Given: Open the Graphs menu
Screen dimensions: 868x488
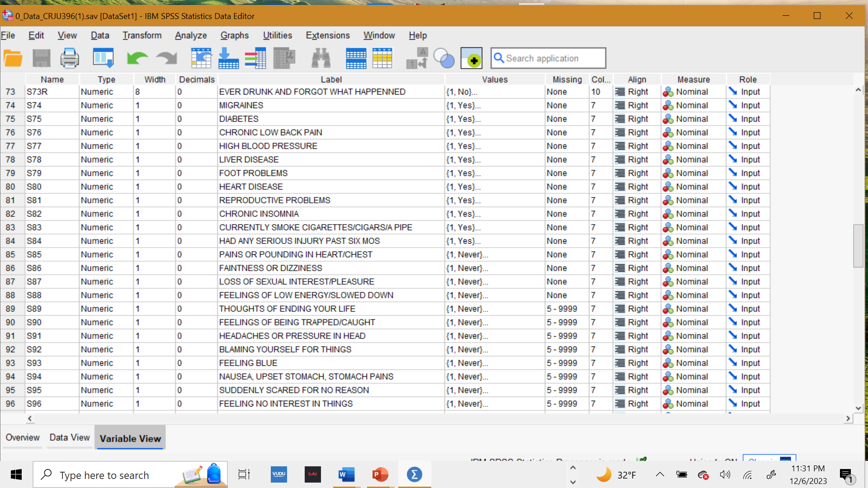Looking at the screenshot, I should [235, 35].
